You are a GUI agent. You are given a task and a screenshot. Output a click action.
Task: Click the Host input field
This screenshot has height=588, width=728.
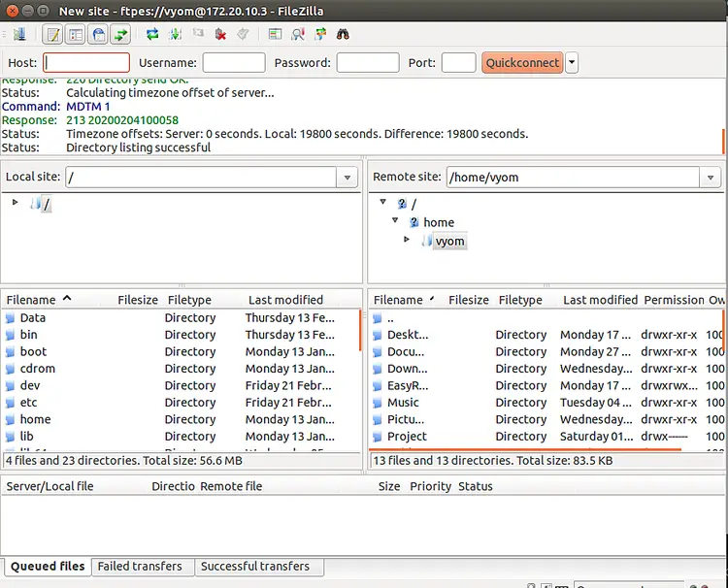[x=86, y=63]
